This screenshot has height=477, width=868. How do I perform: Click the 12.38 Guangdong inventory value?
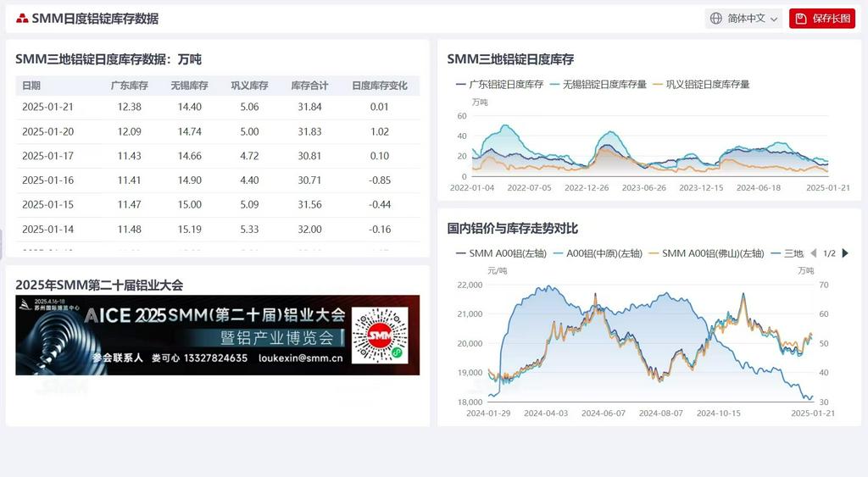point(130,107)
